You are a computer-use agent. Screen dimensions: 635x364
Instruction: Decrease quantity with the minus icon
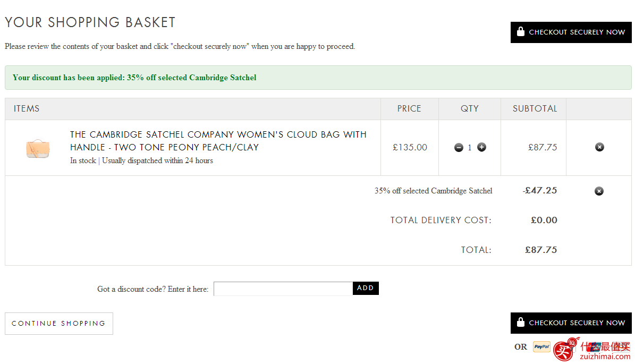click(459, 147)
